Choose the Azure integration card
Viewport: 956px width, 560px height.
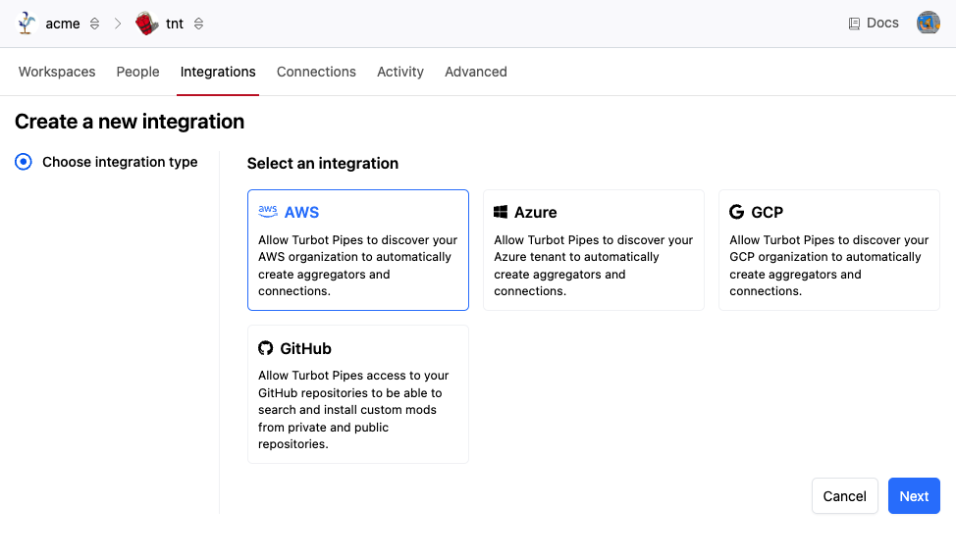593,250
